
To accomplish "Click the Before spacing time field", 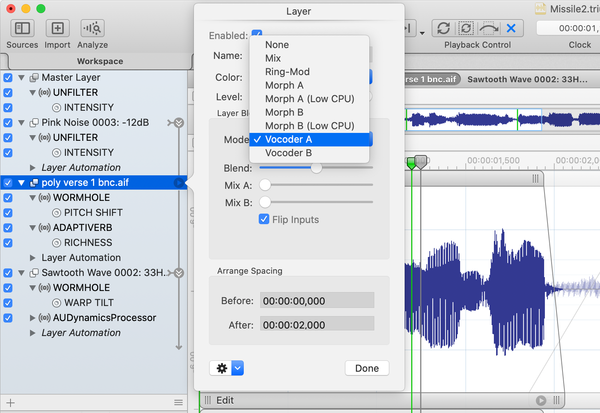I will tap(316, 300).
